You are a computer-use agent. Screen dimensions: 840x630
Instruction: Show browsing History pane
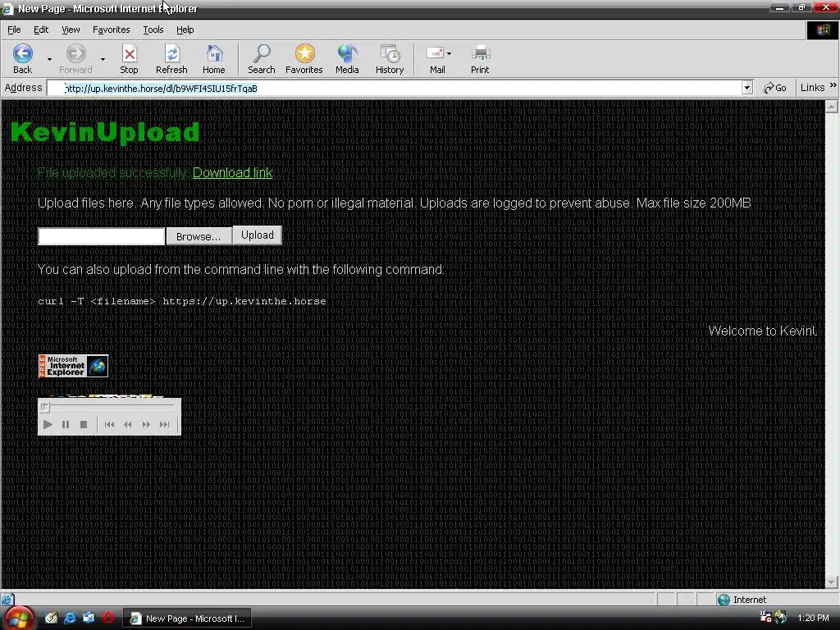coord(390,59)
